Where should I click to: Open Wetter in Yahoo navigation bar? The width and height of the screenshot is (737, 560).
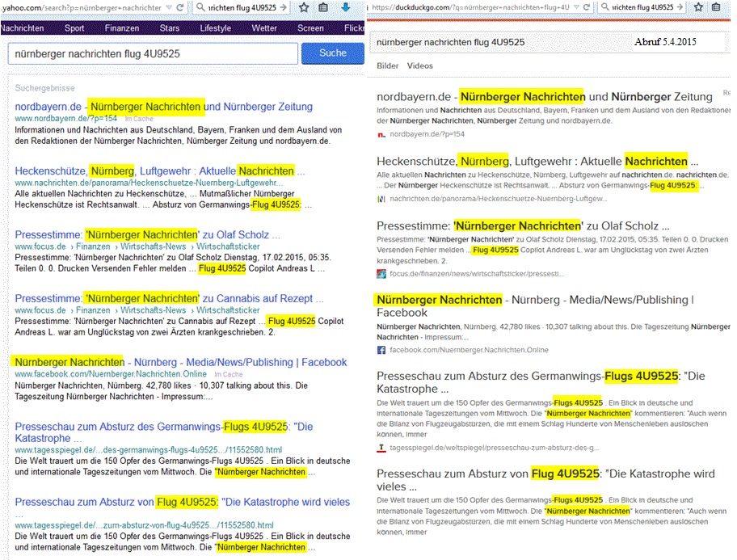tap(264, 28)
